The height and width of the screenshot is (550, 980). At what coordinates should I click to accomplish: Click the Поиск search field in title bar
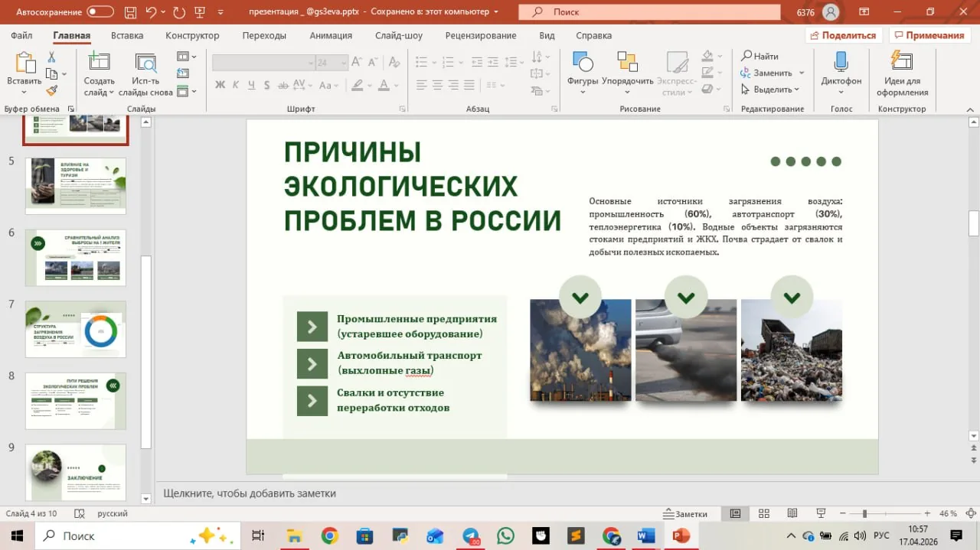point(649,12)
